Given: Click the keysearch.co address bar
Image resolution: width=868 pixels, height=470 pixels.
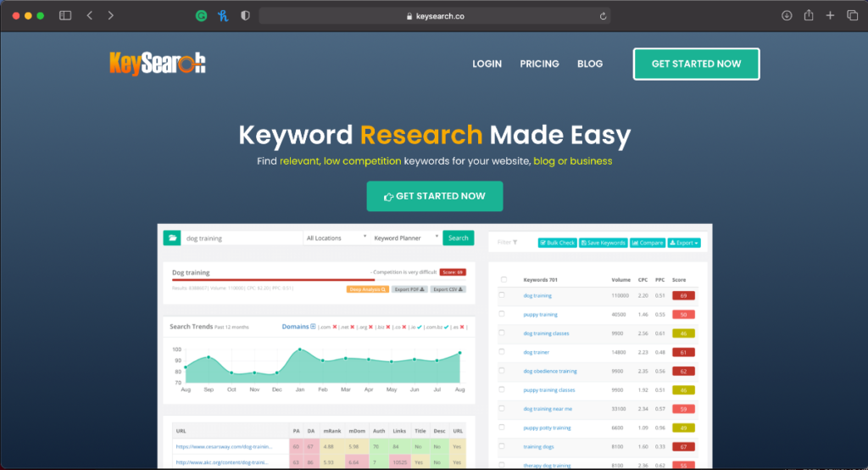Looking at the screenshot, I should coord(435,16).
